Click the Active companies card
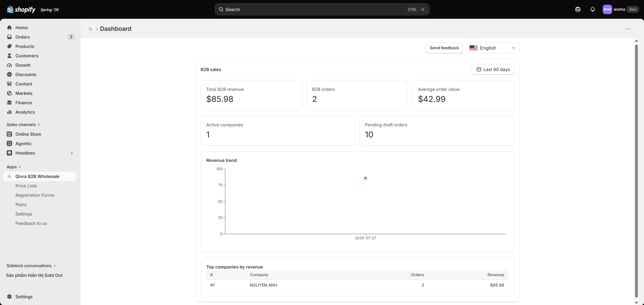644x305 pixels. pyautogui.click(x=278, y=131)
